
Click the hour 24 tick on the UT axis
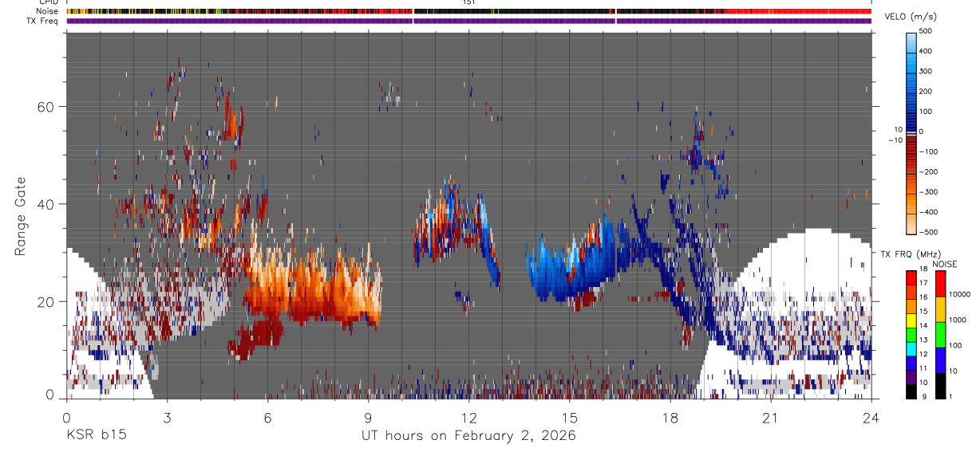click(871, 417)
